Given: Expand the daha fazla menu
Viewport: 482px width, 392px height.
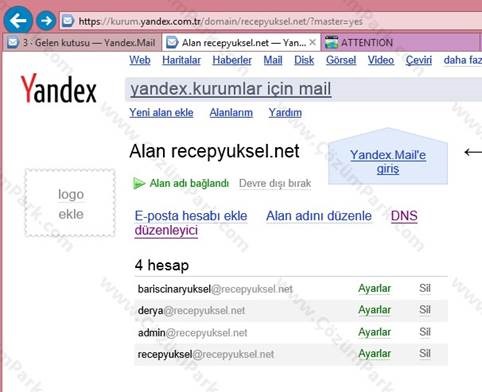Looking at the screenshot, I should point(463,60).
